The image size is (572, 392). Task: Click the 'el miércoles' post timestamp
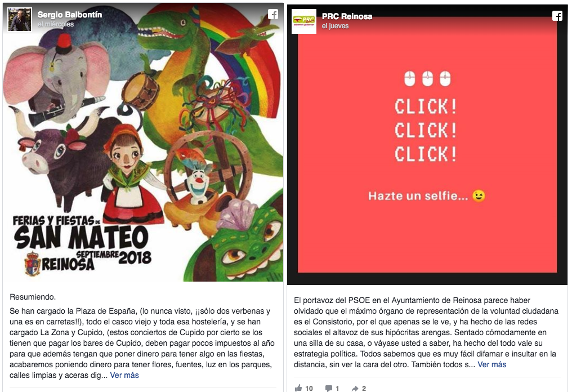coord(55,24)
